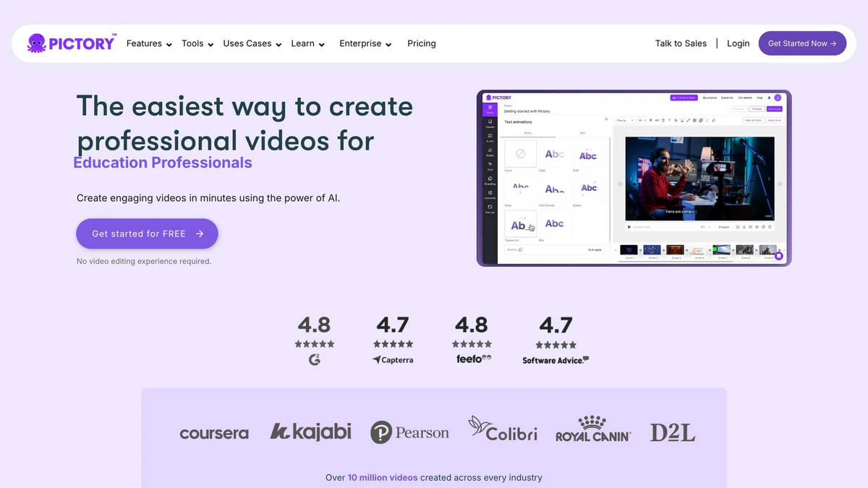Screen dimensions: 868x488
Task: Click the Talk to Sales link
Action: [681, 43]
